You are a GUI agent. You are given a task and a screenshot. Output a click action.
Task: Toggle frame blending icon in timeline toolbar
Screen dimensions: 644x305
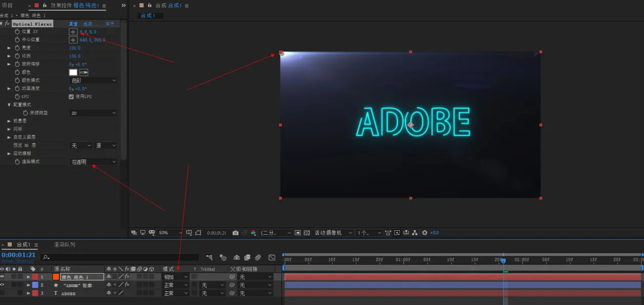click(x=247, y=257)
